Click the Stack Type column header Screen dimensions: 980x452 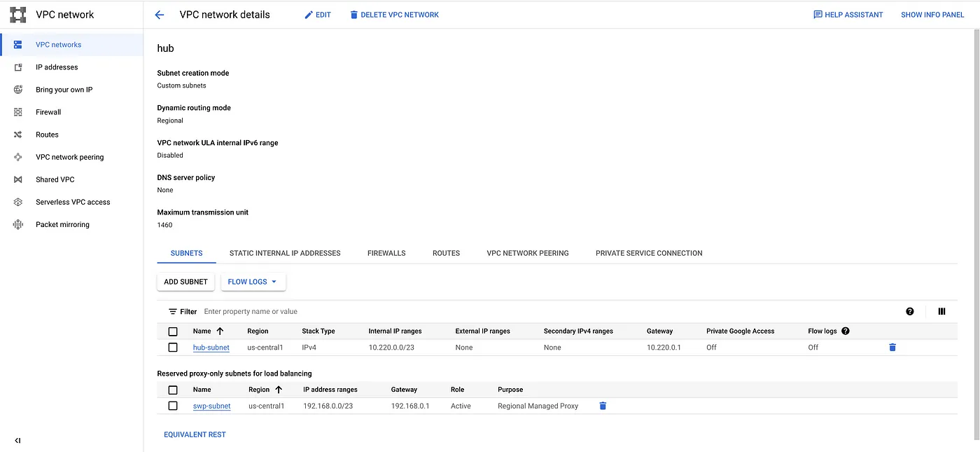(318, 331)
